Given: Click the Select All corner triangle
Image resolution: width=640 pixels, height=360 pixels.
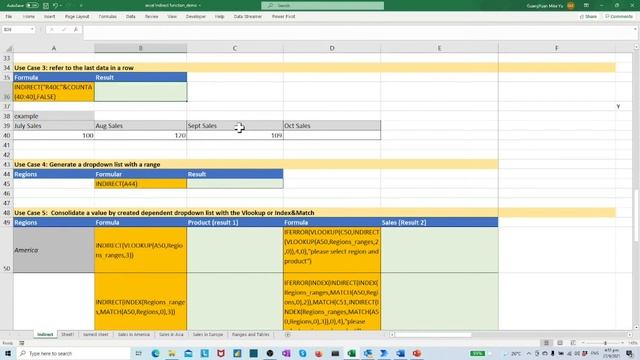Looking at the screenshot, I should [x=9, y=48].
